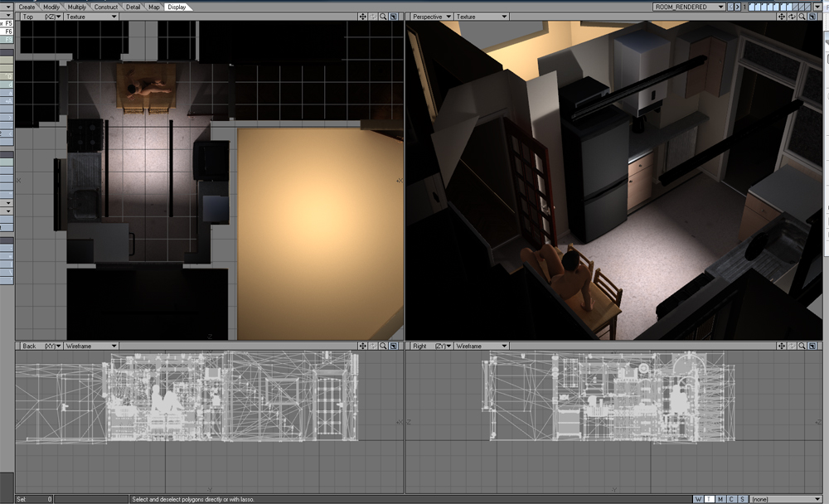The width and height of the screenshot is (829, 504).
Task: Maximize the Top viewport with its corner icon
Action: tap(394, 17)
